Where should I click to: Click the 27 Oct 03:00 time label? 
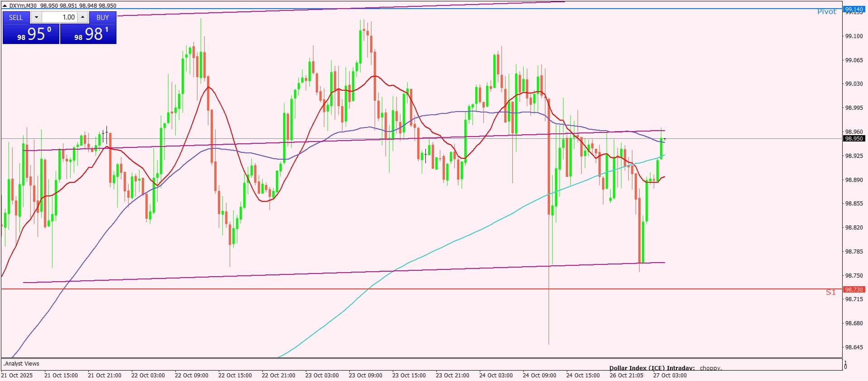click(670, 376)
